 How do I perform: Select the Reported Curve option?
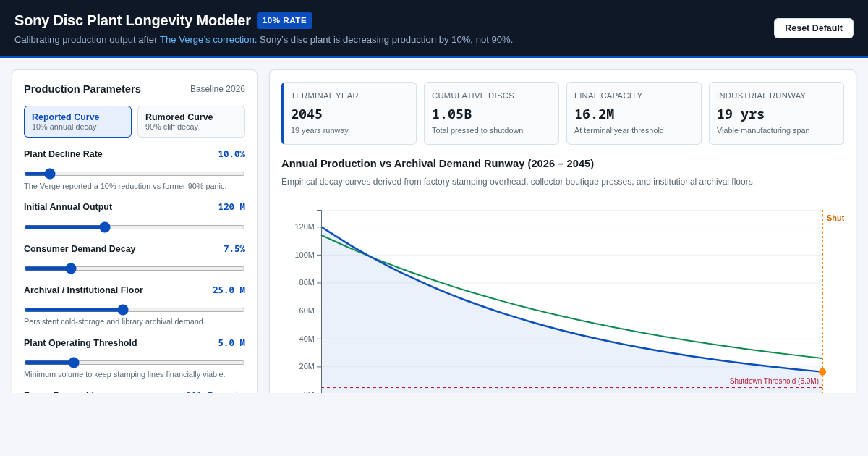click(77, 122)
